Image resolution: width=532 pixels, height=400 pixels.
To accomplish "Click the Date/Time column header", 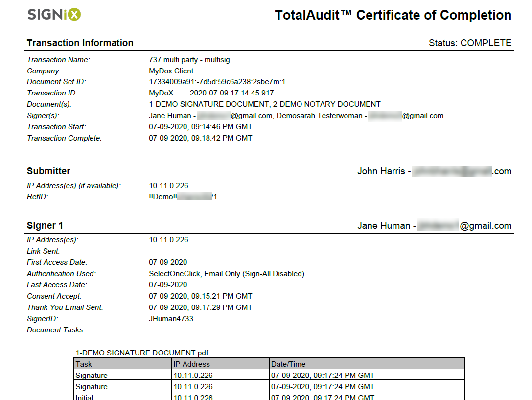I will coord(288,364).
